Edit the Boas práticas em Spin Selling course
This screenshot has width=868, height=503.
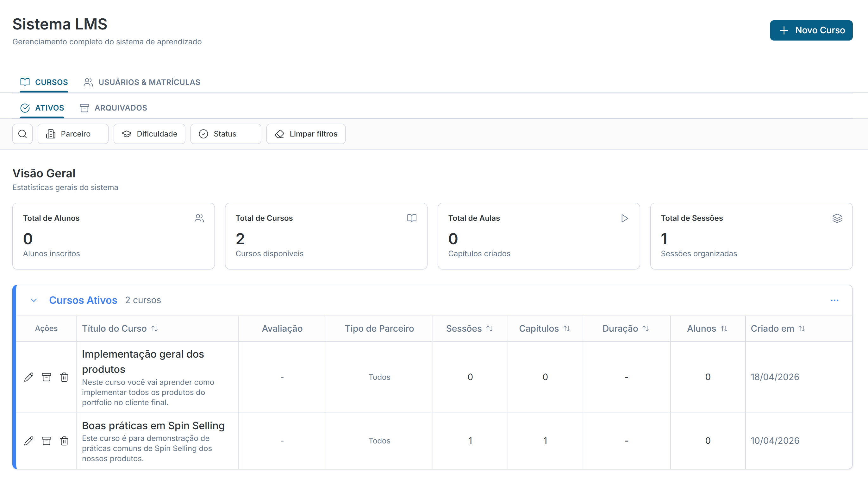click(29, 441)
